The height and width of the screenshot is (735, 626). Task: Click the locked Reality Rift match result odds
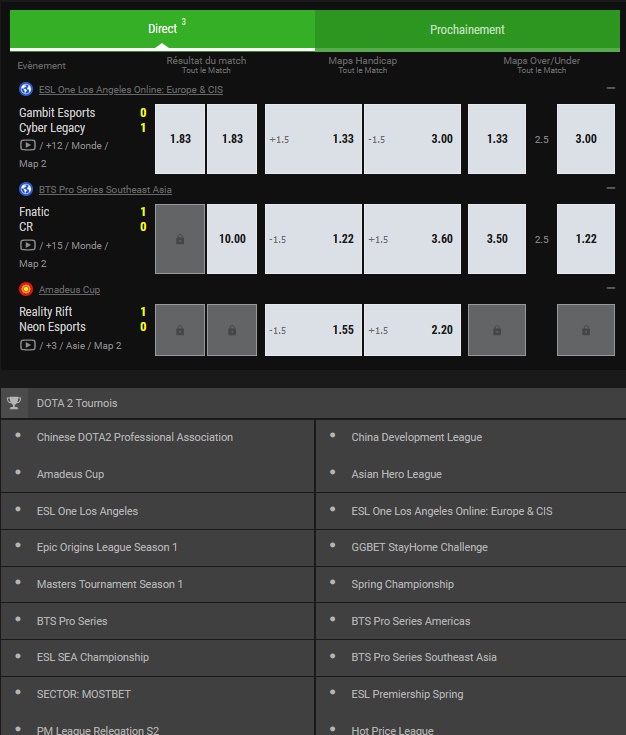click(x=180, y=330)
